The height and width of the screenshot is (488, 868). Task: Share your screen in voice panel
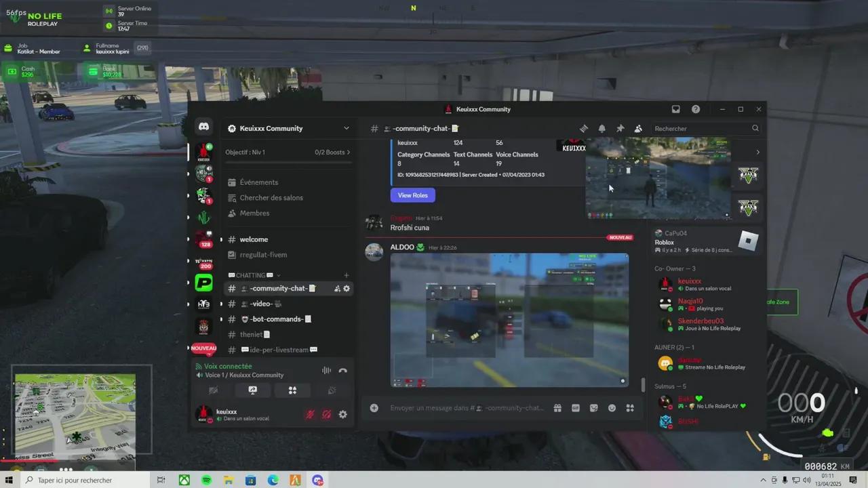point(253,390)
